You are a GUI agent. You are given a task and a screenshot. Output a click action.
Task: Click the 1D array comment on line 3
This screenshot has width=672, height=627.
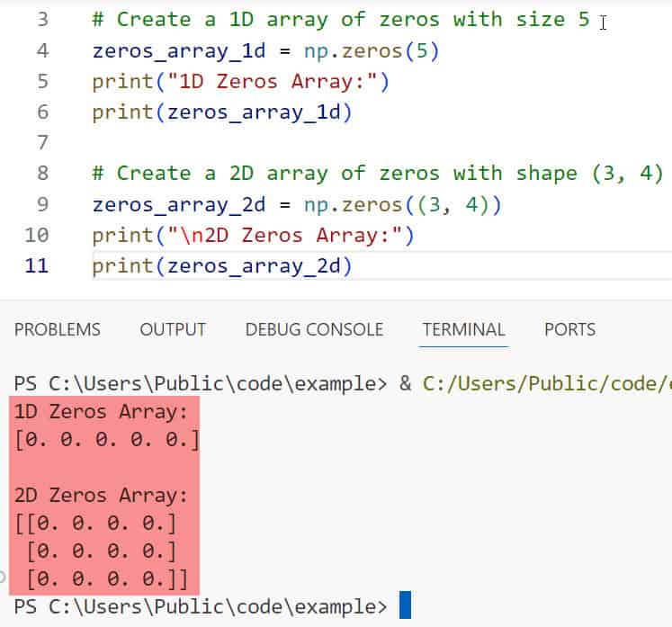click(x=340, y=19)
